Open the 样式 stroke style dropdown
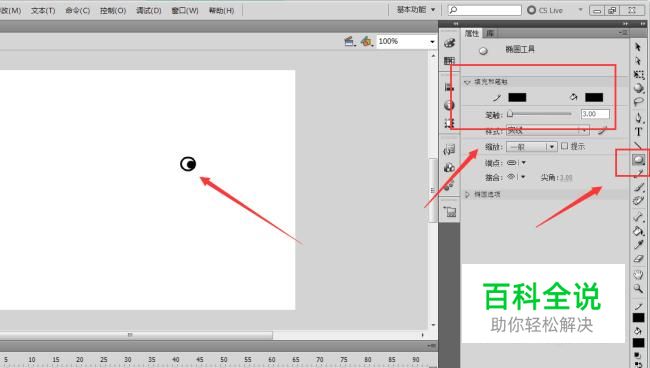The height and width of the screenshot is (368, 650). 548,131
